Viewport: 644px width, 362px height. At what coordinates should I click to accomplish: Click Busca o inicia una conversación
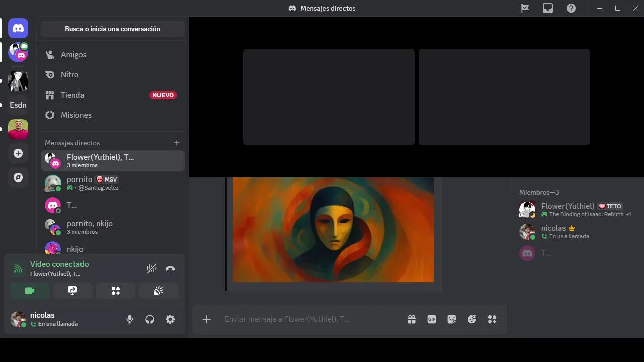tap(113, 29)
